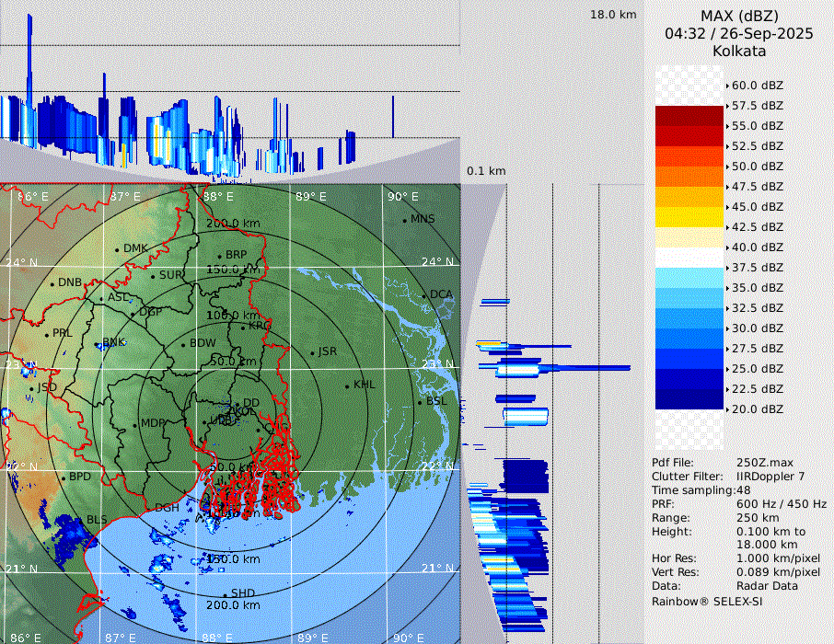This screenshot has height=644, width=834.
Task: Click the IIRDoppler 7 clutter filter value
Action: (x=770, y=477)
